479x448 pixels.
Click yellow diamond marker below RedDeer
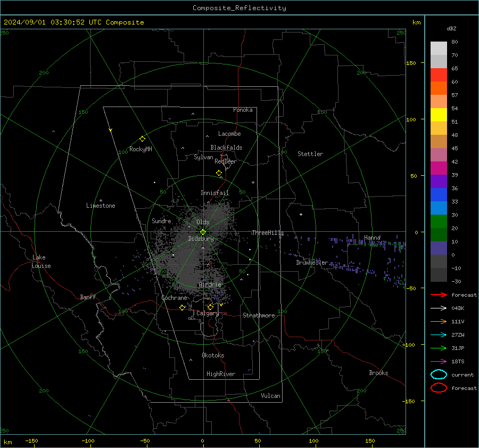(x=219, y=173)
